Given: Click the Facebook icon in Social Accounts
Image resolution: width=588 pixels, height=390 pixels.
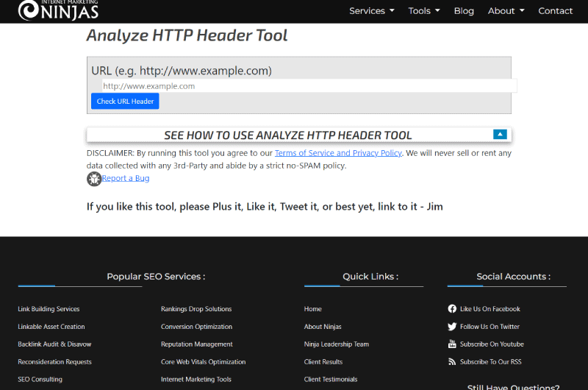Looking at the screenshot, I should [452, 308].
